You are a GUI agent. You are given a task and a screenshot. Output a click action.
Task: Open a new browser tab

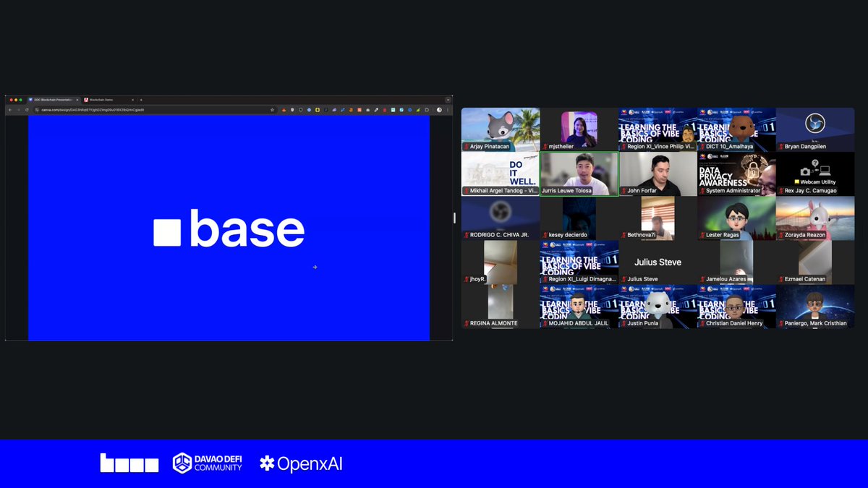point(141,99)
